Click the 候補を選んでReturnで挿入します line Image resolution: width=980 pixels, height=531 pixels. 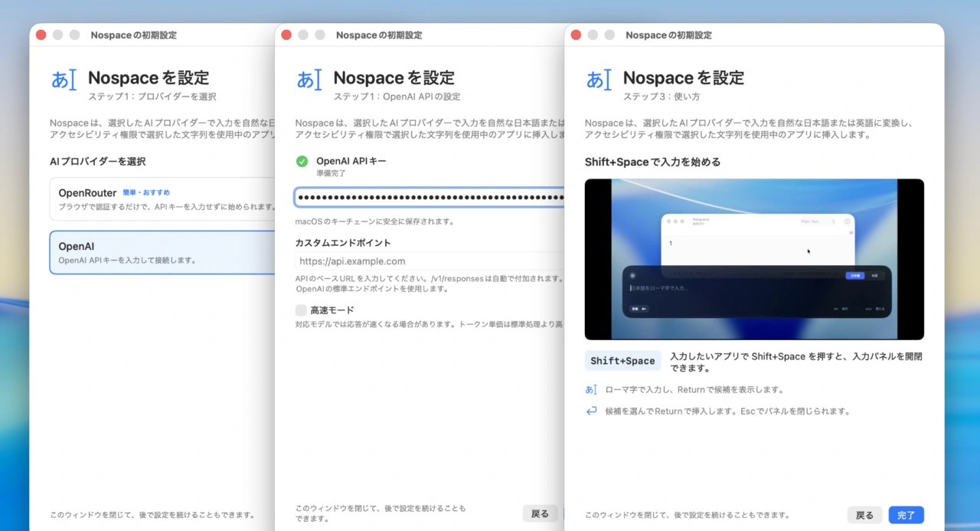coord(728,411)
